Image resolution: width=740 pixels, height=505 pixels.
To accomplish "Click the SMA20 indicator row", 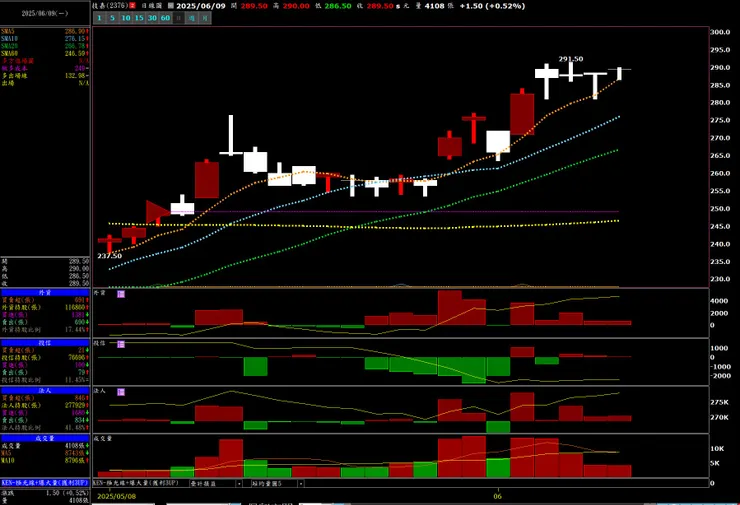I will click(x=45, y=46).
